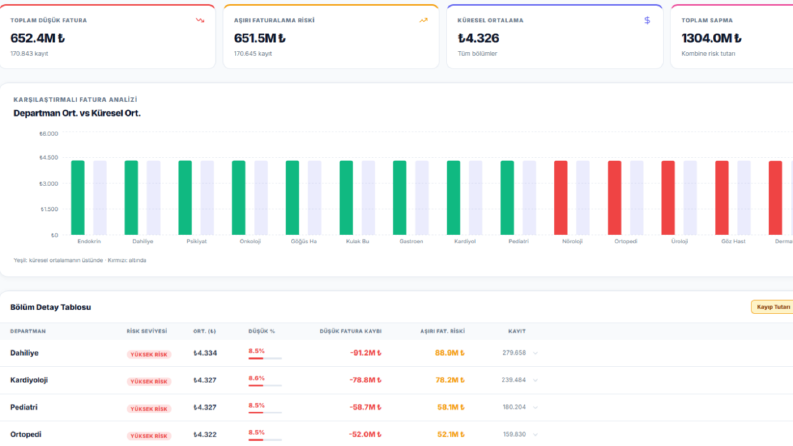
Task: Click the Yüksek Risk badge for Ortopedi
Action: tap(149, 436)
